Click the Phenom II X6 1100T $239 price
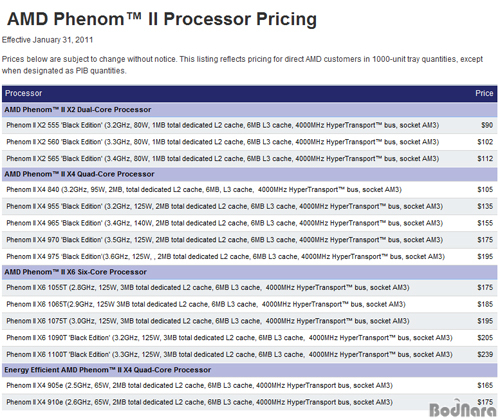 point(485,354)
